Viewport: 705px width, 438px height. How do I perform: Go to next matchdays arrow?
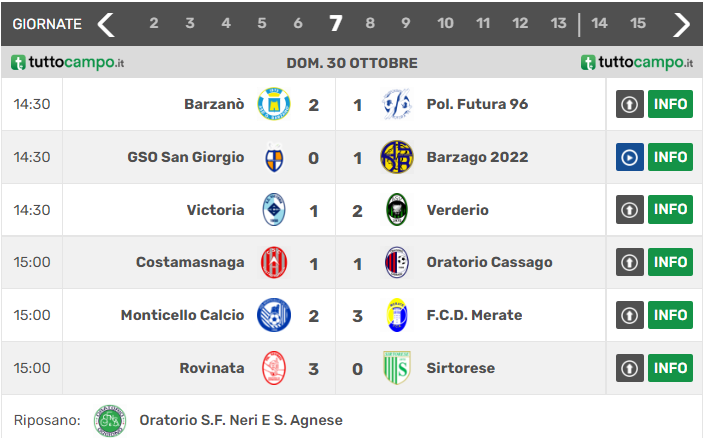pyautogui.click(x=682, y=24)
